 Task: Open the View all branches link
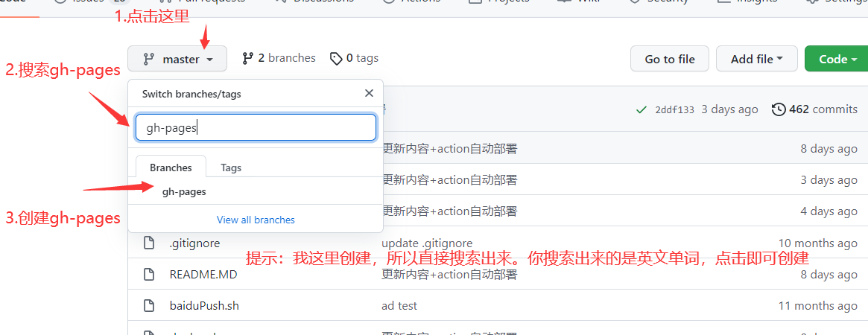point(256,220)
